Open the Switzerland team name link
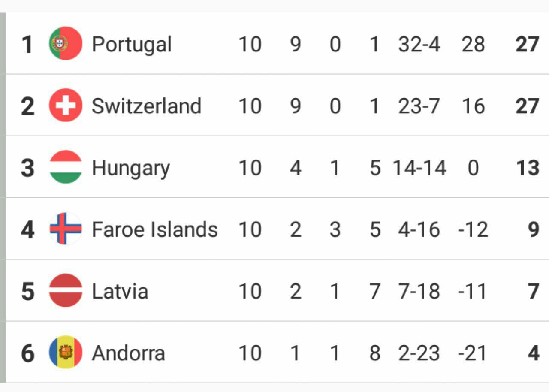This screenshot has width=549, height=392. tap(146, 106)
